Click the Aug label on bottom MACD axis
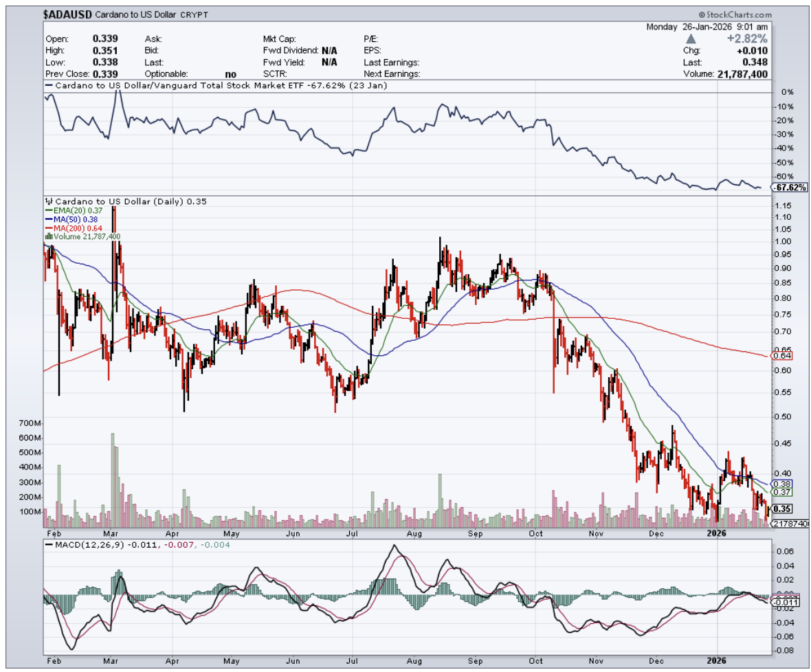The width and height of the screenshot is (811, 672). (x=414, y=660)
